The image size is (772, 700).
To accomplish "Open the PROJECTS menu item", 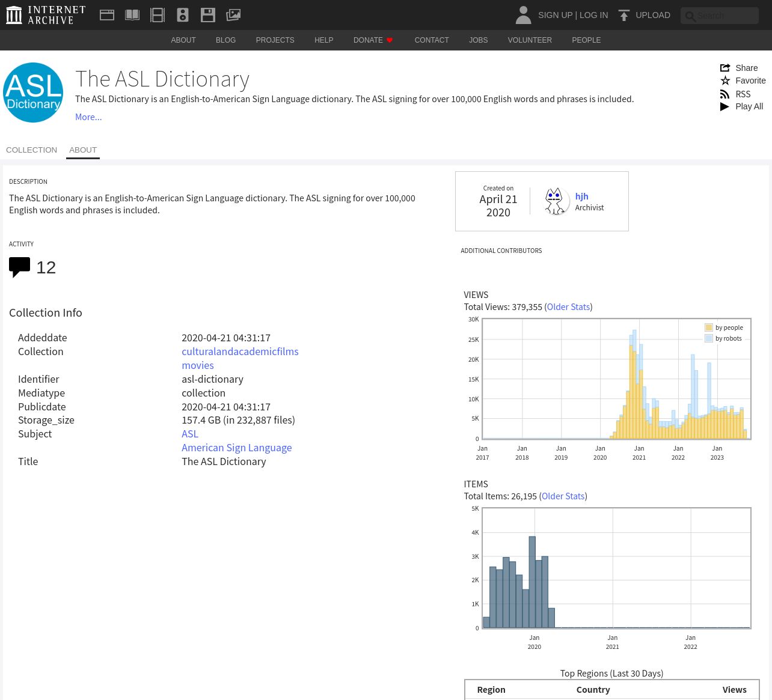I will coord(275,40).
